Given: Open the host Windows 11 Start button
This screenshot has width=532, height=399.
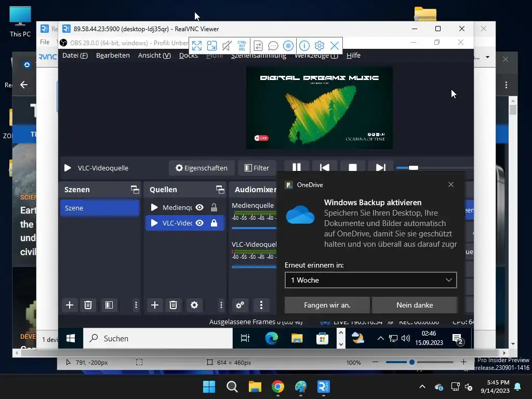Looking at the screenshot, I should (x=209, y=387).
